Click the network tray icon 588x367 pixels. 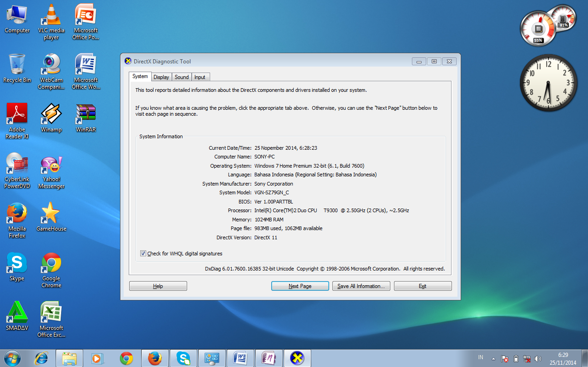(527, 358)
